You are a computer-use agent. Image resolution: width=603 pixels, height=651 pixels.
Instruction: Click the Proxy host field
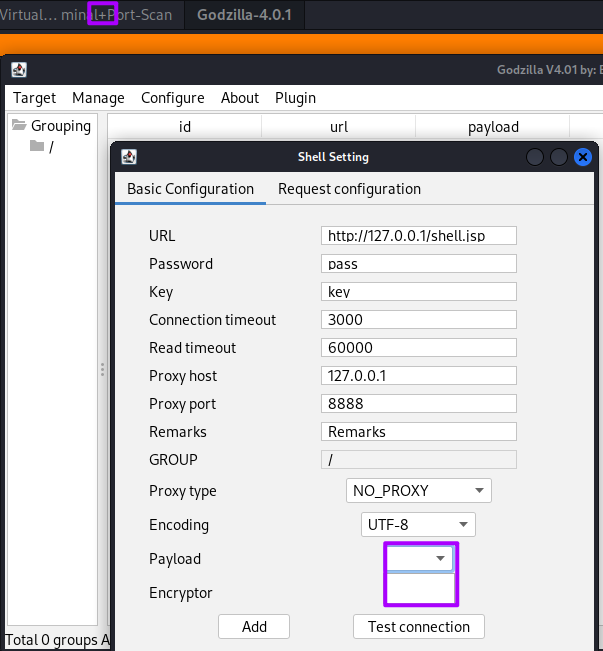point(419,376)
